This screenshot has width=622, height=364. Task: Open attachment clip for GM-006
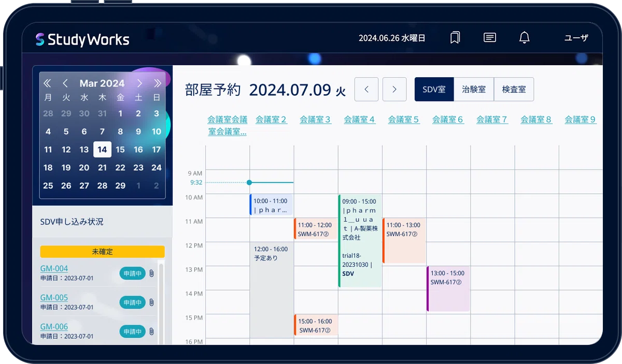coord(152,331)
